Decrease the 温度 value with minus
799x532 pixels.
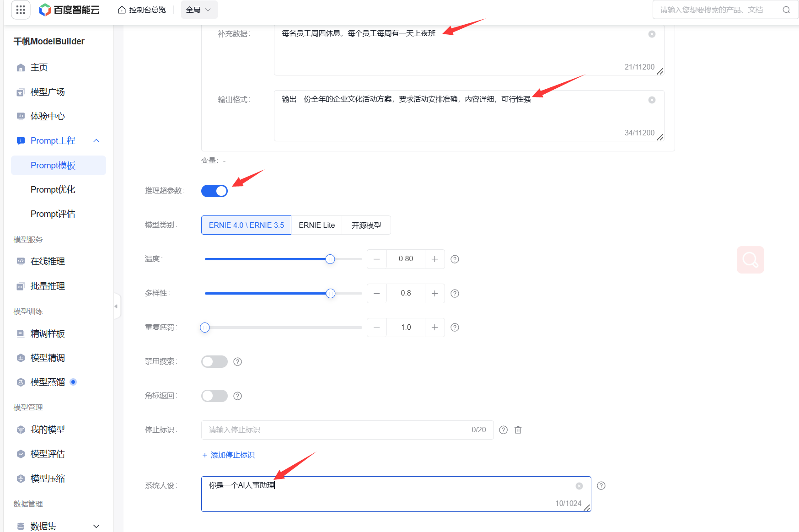click(x=377, y=259)
